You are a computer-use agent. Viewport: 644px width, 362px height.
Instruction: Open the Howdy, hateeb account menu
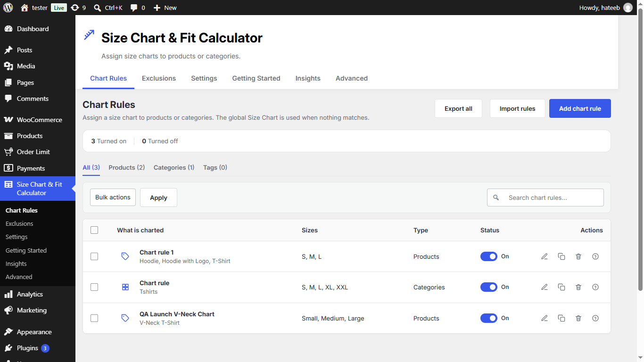point(606,8)
